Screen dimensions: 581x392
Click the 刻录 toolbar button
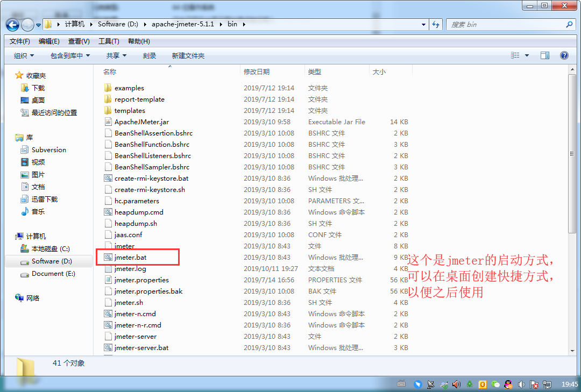pos(150,55)
